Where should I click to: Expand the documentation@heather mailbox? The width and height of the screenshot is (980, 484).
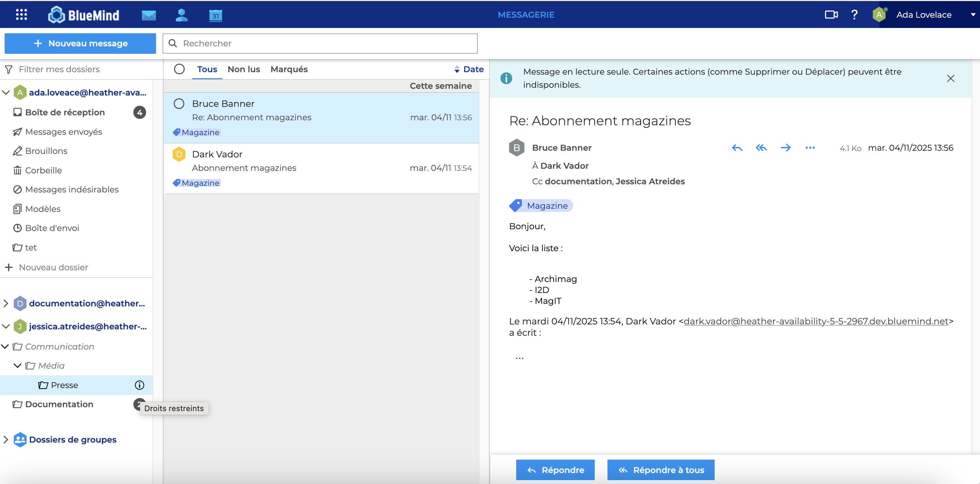click(x=6, y=303)
